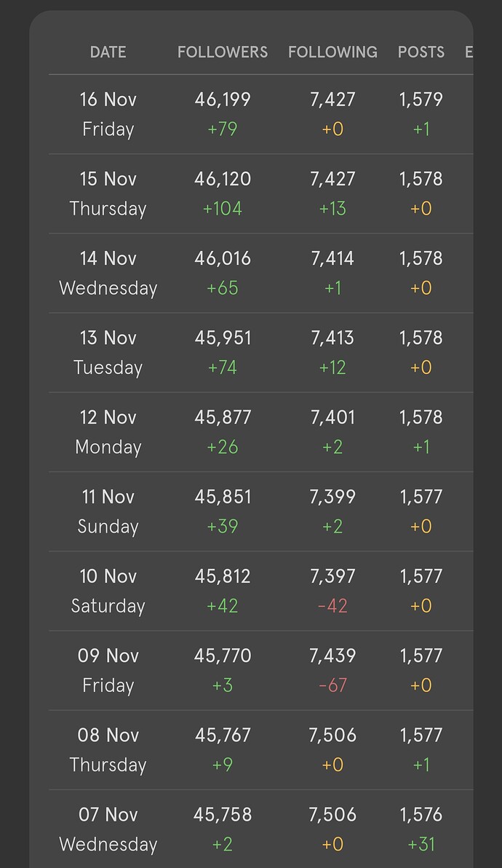This screenshot has height=868, width=502.
Task: Select the FOLLOWING column header
Action: coord(332,52)
